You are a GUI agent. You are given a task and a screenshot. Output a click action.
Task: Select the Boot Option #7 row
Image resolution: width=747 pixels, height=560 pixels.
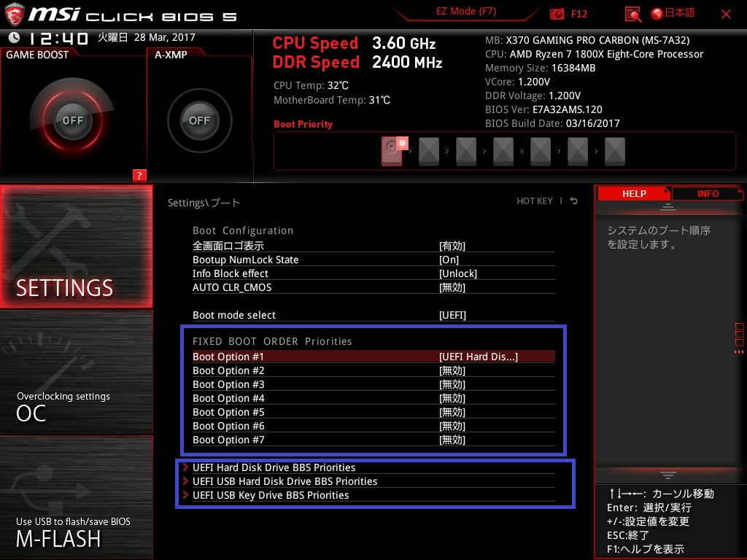373,440
